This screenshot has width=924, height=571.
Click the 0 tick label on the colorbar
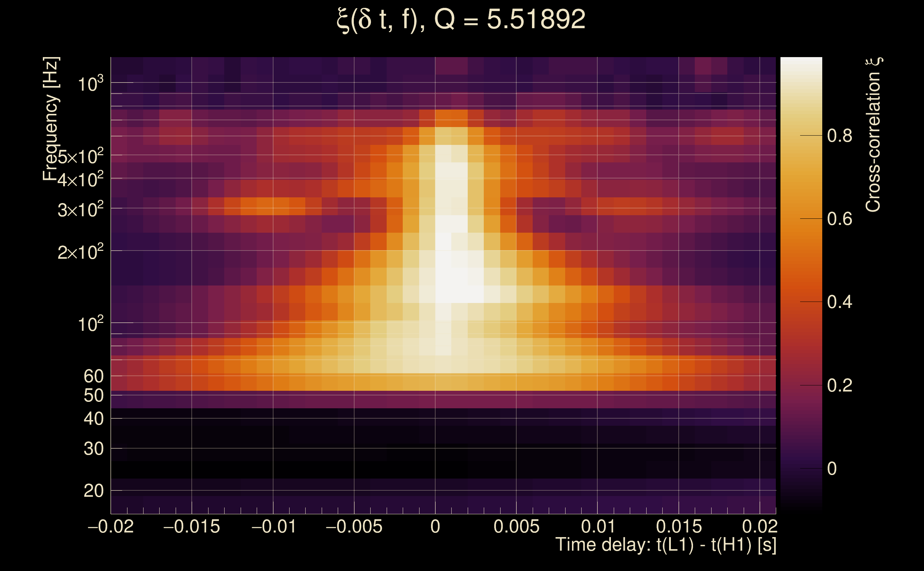click(x=832, y=469)
